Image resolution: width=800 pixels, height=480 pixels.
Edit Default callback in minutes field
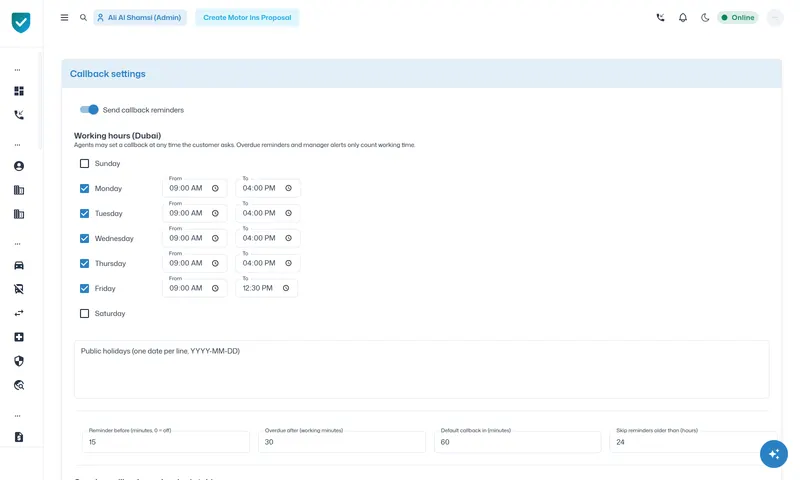point(518,442)
